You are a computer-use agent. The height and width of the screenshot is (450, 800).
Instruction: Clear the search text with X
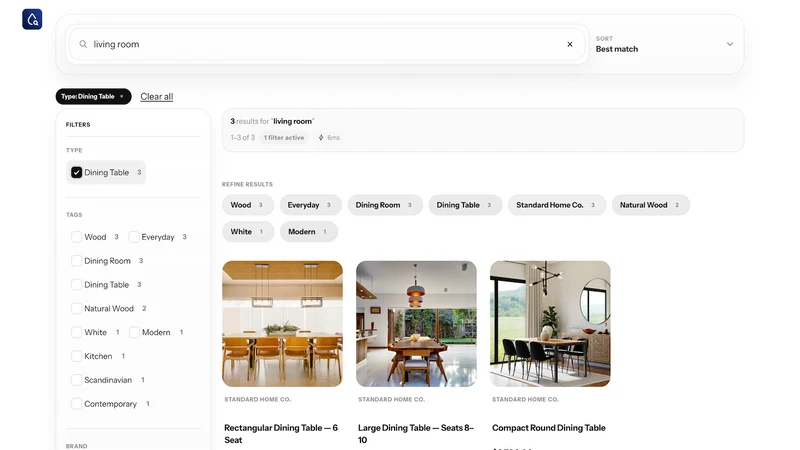coord(570,44)
